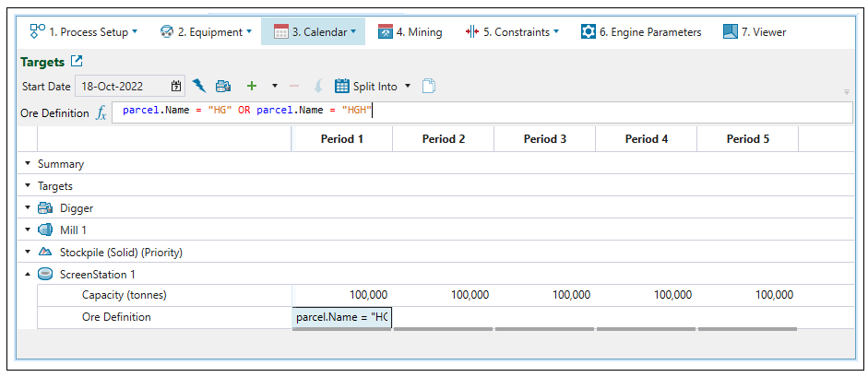Select the Period 3 column header
The width and height of the screenshot is (868, 377).
[544, 139]
